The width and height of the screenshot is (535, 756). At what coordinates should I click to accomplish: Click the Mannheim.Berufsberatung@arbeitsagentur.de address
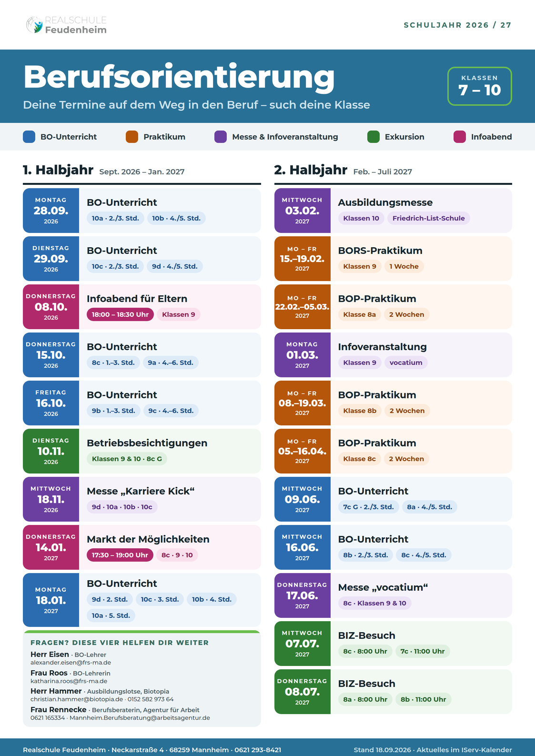coord(140,717)
